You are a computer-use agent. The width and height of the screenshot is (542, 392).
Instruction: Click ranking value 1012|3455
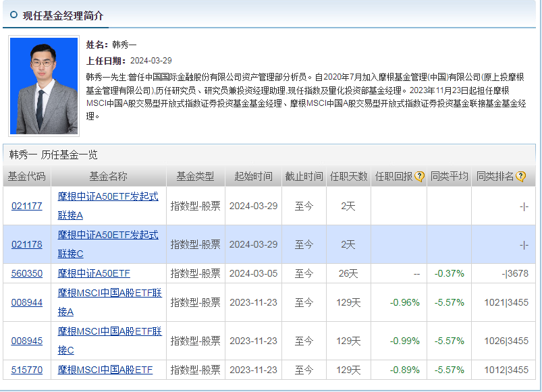506,370
